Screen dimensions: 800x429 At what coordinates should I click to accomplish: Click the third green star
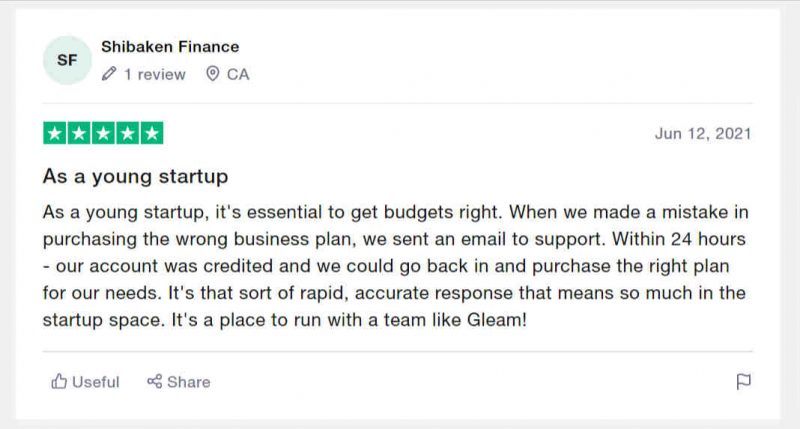pos(103,133)
